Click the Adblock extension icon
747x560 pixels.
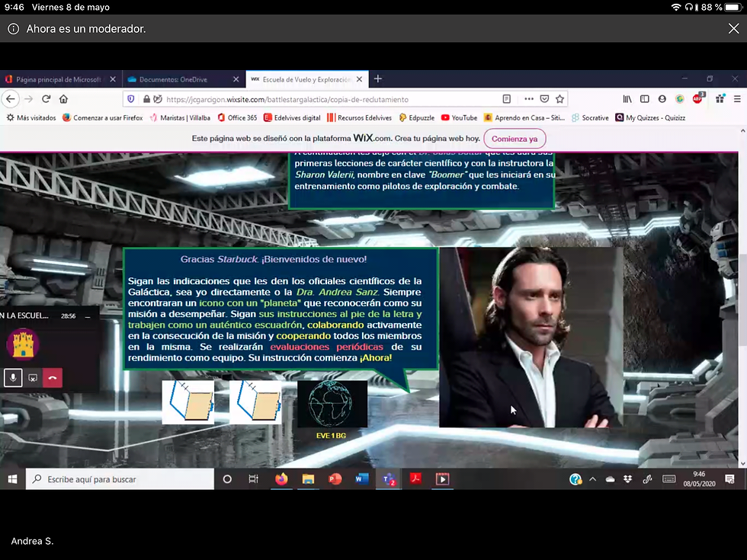698,98
